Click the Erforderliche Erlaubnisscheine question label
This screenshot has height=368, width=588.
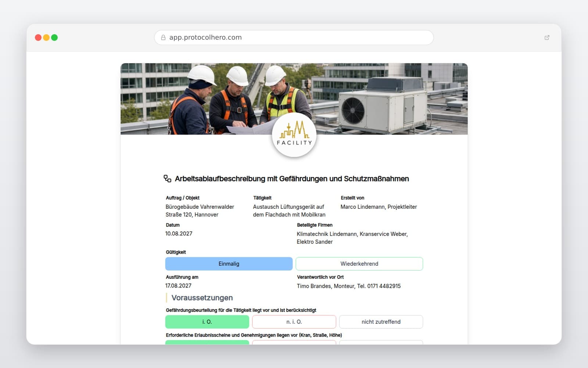tap(254, 335)
